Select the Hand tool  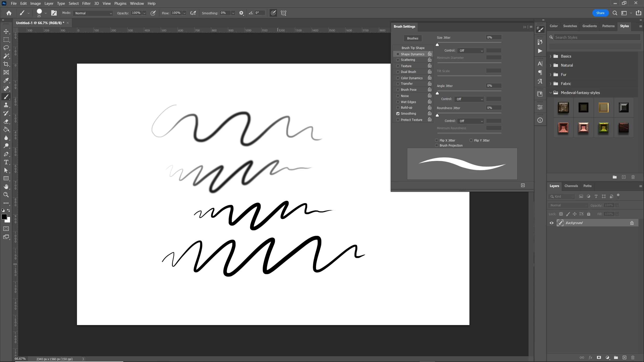coord(6,187)
